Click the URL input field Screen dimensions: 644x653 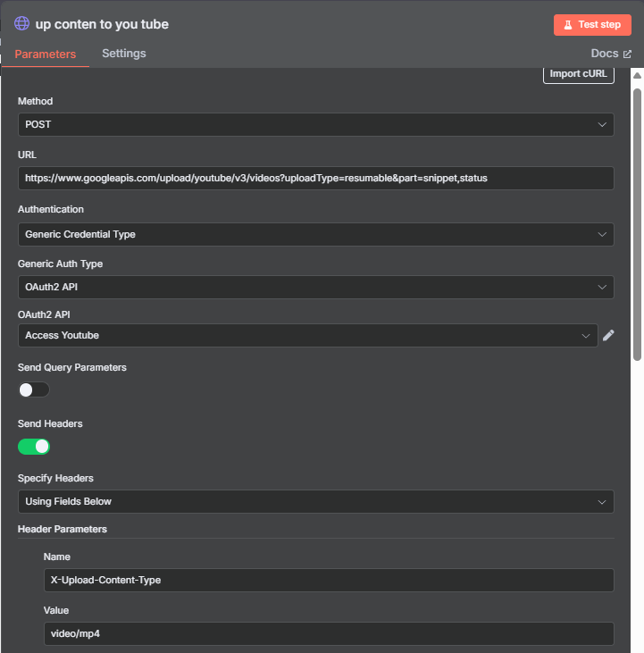pyautogui.click(x=316, y=179)
